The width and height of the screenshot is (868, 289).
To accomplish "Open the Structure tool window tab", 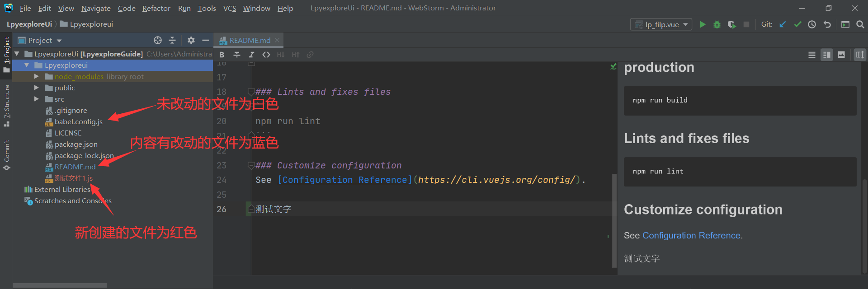I will [x=7, y=106].
